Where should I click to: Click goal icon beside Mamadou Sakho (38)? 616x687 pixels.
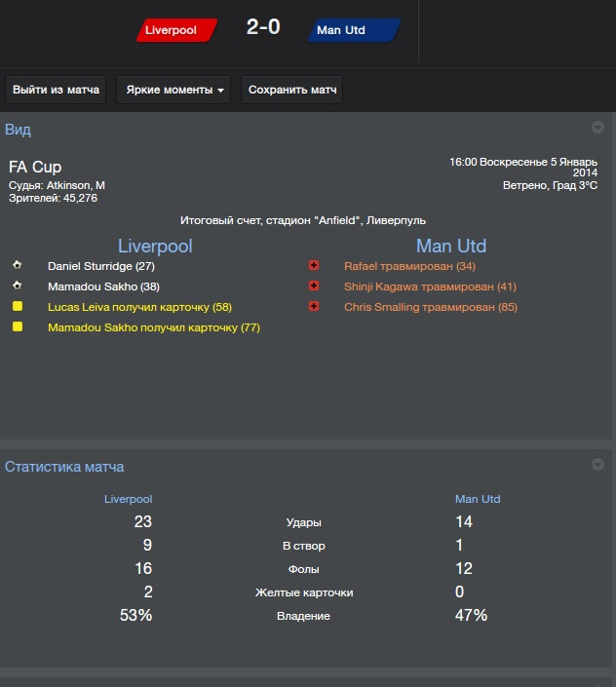(x=18, y=286)
